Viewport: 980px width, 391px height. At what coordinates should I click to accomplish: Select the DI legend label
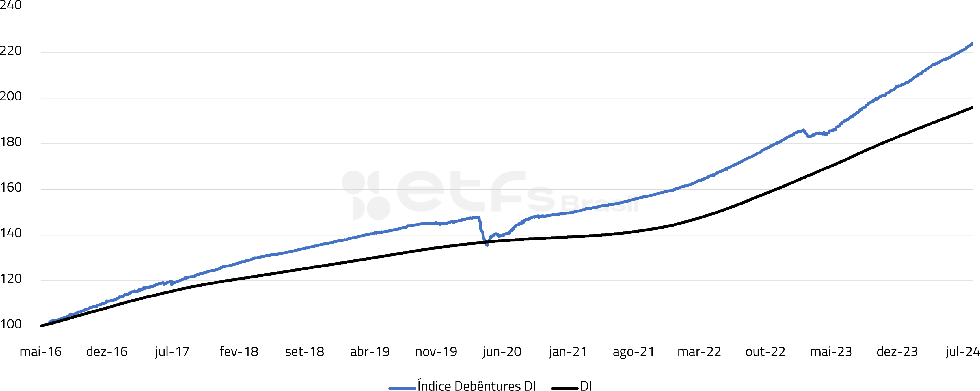(586, 386)
